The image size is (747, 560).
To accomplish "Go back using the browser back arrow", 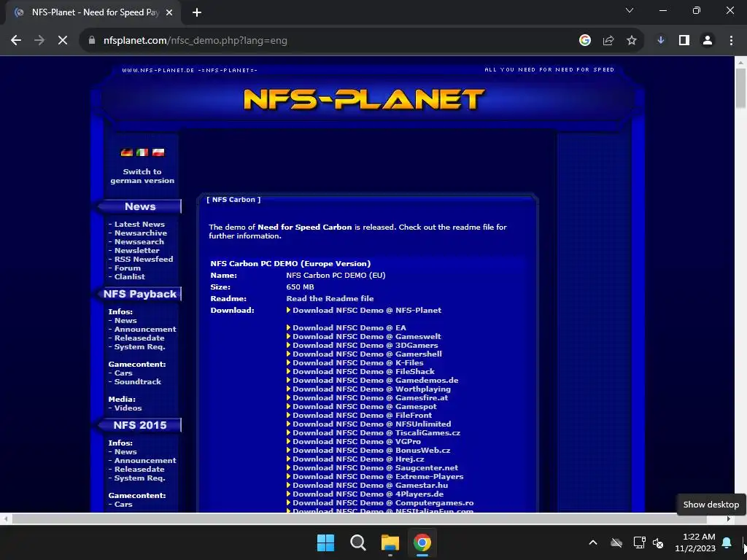I will pyautogui.click(x=16, y=41).
